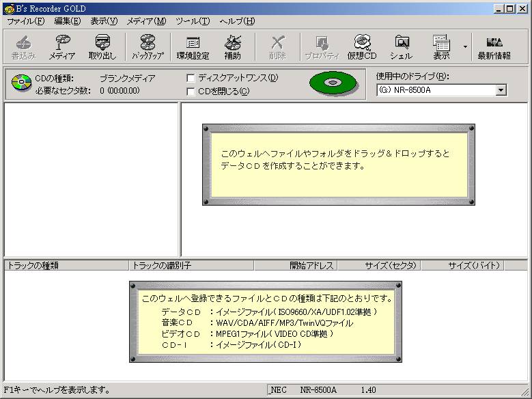Expand the 使用中のドライブ drive dropdown
The image size is (532, 399).
point(501,90)
